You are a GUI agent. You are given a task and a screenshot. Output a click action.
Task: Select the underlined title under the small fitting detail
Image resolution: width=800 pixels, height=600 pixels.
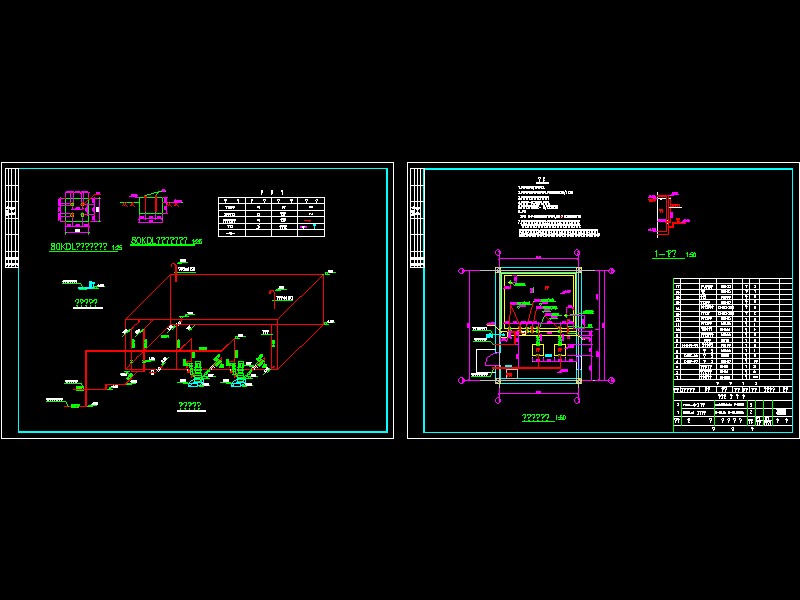(86, 303)
